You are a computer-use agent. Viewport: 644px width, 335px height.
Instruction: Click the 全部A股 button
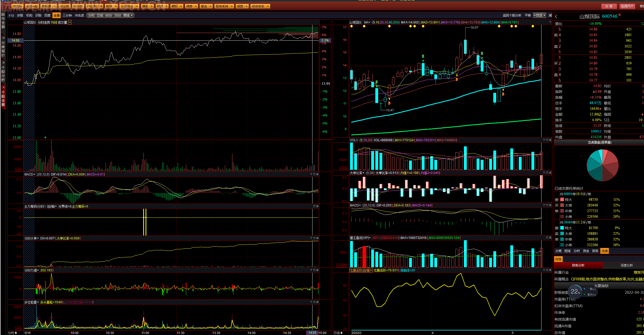click(32, 6)
